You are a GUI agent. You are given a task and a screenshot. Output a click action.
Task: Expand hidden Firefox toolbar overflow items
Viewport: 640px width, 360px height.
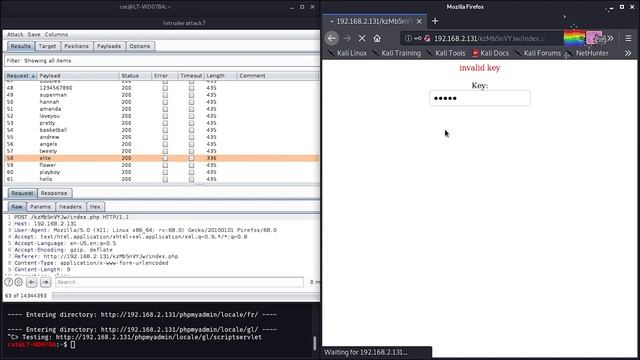pyautogui.click(x=610, y=38)
